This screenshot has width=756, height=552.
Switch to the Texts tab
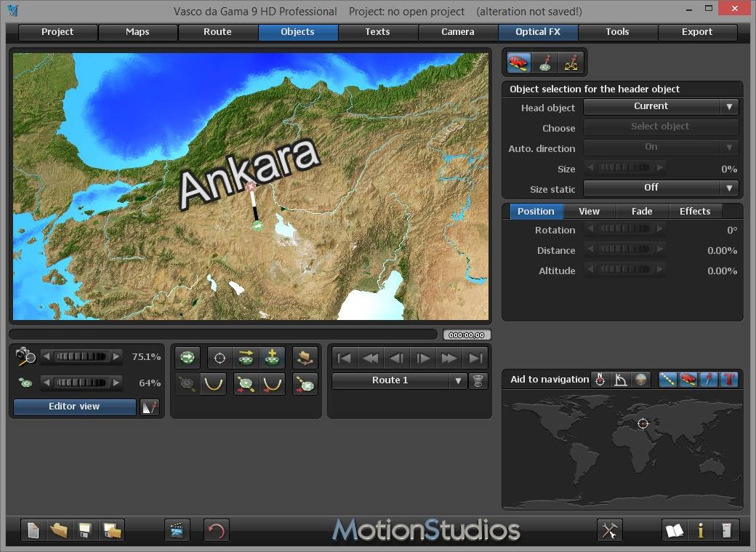point(377,32)
